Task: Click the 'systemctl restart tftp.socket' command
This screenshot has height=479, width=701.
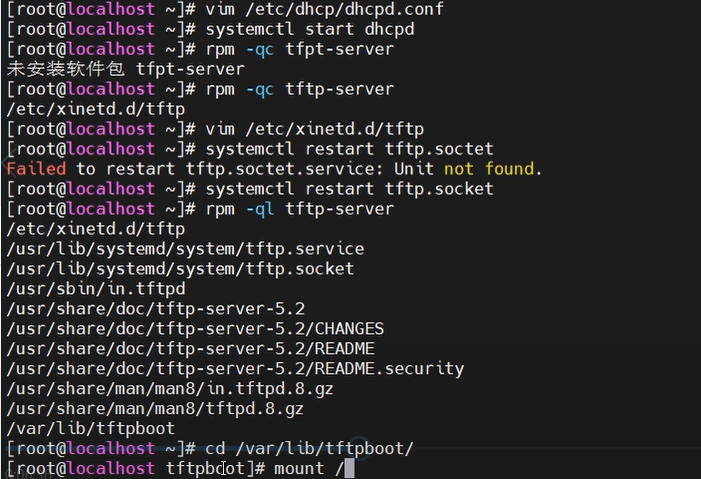Action: pos(349,189)
